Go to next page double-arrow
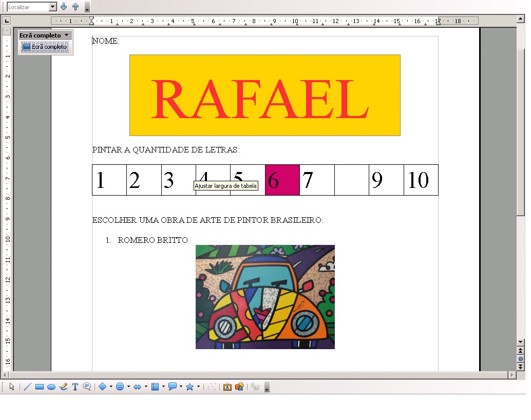531x420 pixels. (x=521, y=367)
